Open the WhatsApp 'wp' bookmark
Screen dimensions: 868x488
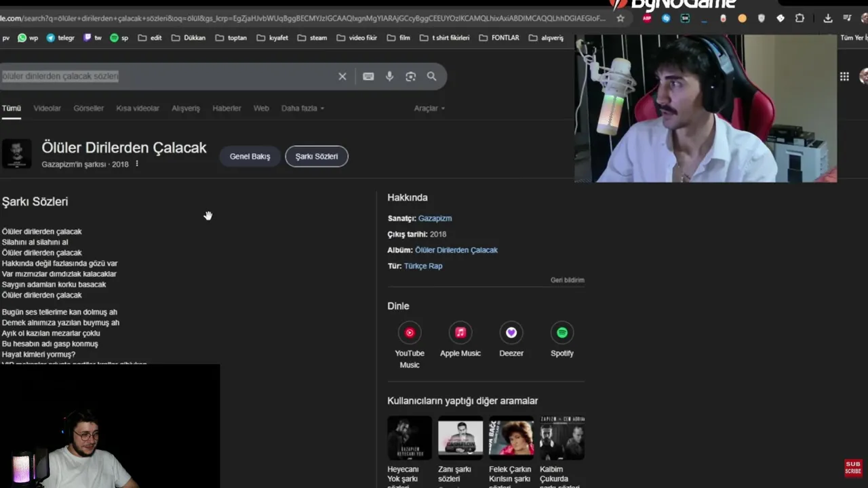click(28, 38)
